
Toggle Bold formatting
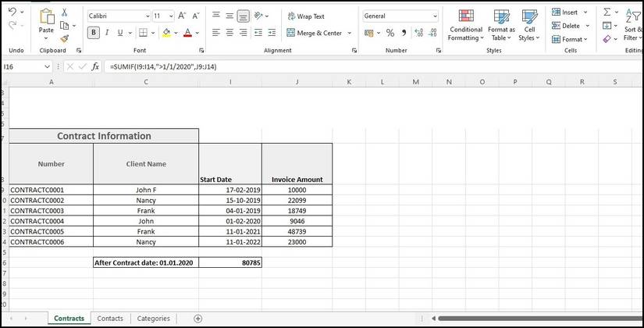pos(94,33)
